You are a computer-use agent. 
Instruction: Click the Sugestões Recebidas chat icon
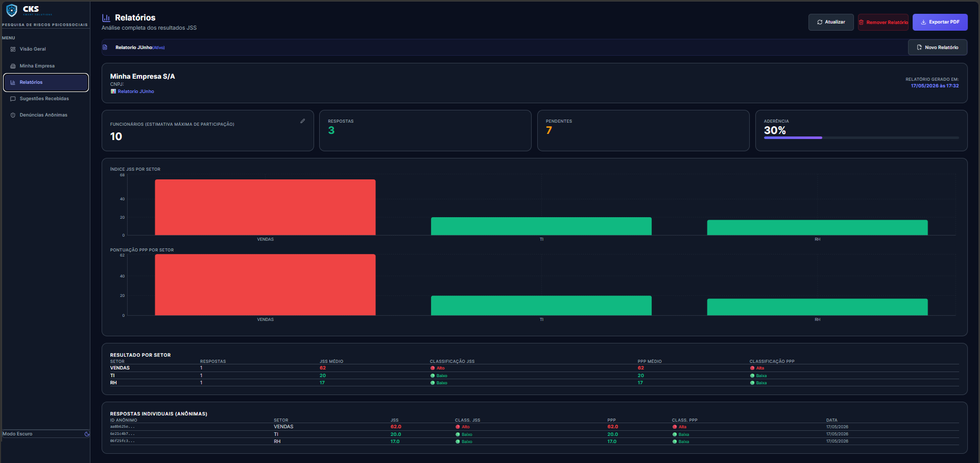13,99
